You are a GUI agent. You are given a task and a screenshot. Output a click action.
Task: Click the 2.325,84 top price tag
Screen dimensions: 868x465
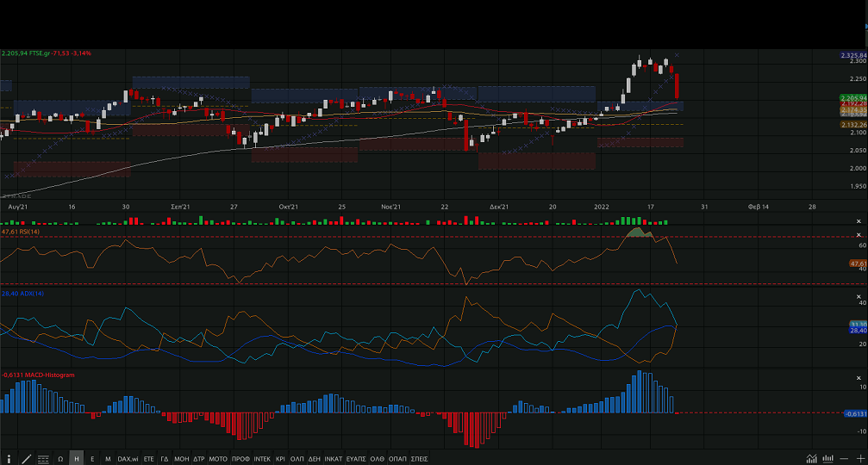(x=853, y=55)
